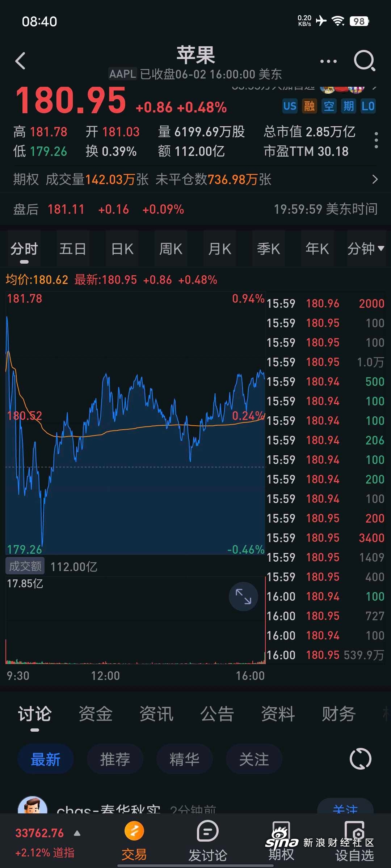Screen dimensions: 391x868
Task: Tap the 成交额 turnover indicator label
Action: [x=25, y=566]
